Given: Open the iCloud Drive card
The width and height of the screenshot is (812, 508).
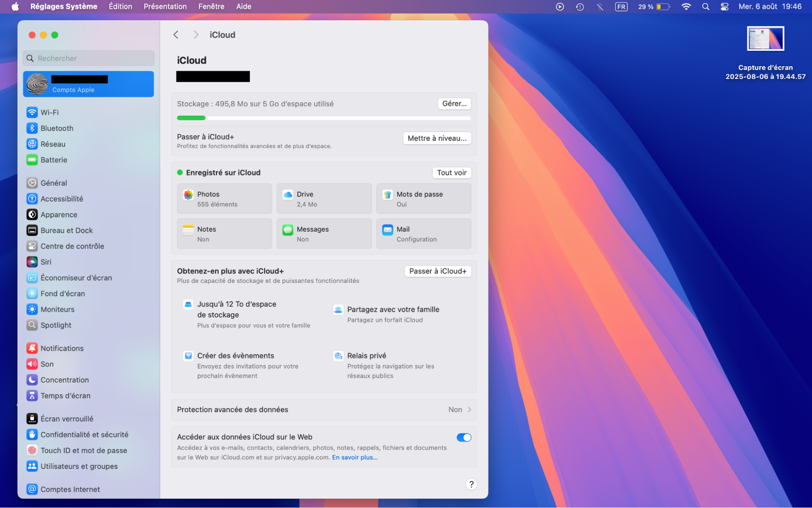Looking at the screenshot, I should tap(324, 198).
